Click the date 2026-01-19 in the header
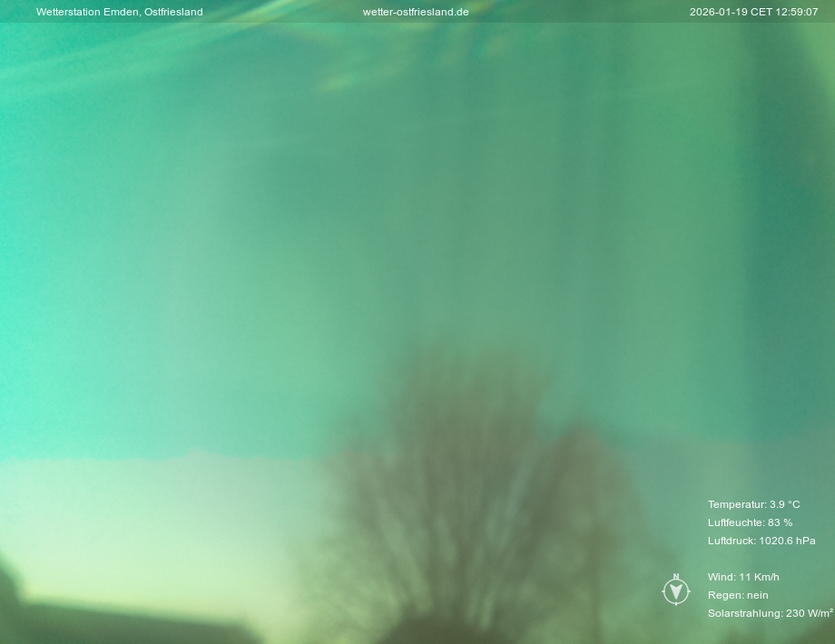Image resolution: width=835 pixels, height=644 pixels. [717, 12]
